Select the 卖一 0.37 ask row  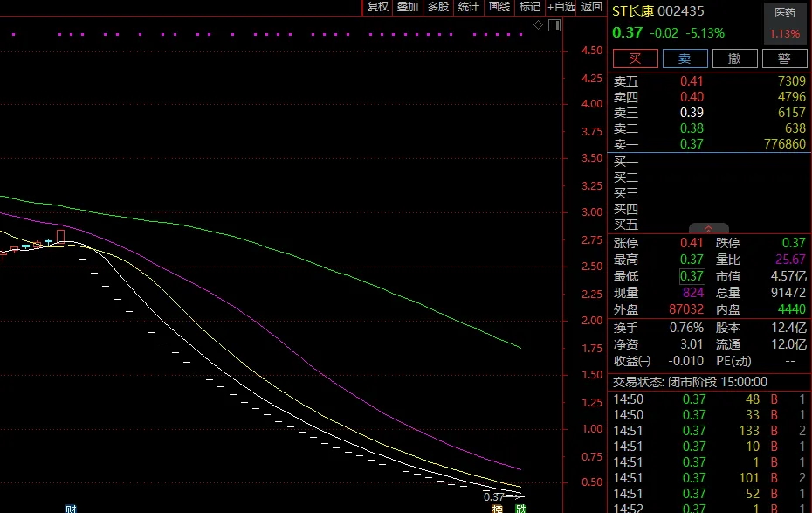pyautogui.click(x=710, y=144)
